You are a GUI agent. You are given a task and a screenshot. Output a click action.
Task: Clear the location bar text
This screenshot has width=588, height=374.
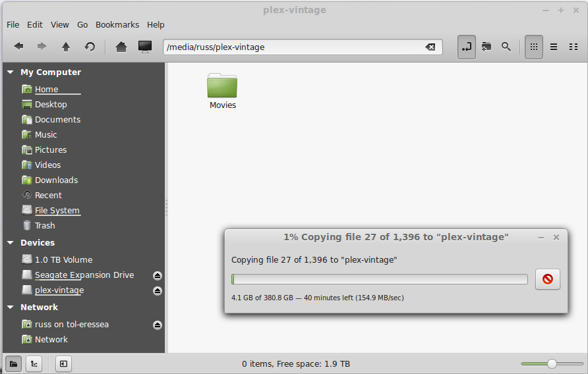(430, 47)
